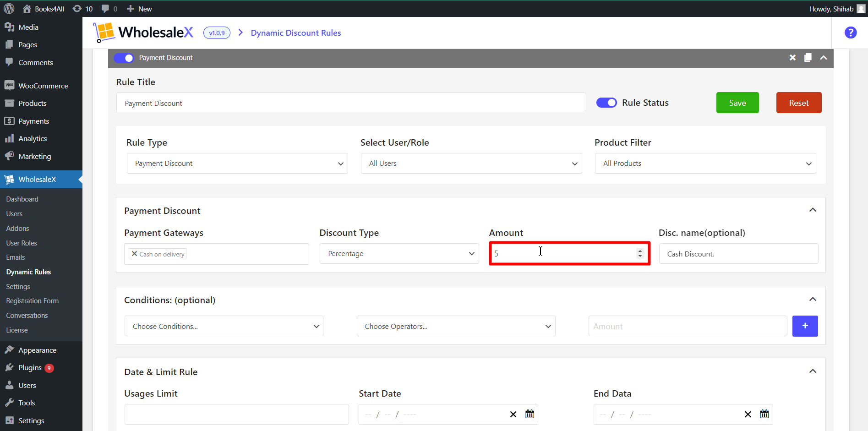The image size is (868, 431).
Task: Decrease Amount with the down spinner arrow
Action: coord(640,256)
